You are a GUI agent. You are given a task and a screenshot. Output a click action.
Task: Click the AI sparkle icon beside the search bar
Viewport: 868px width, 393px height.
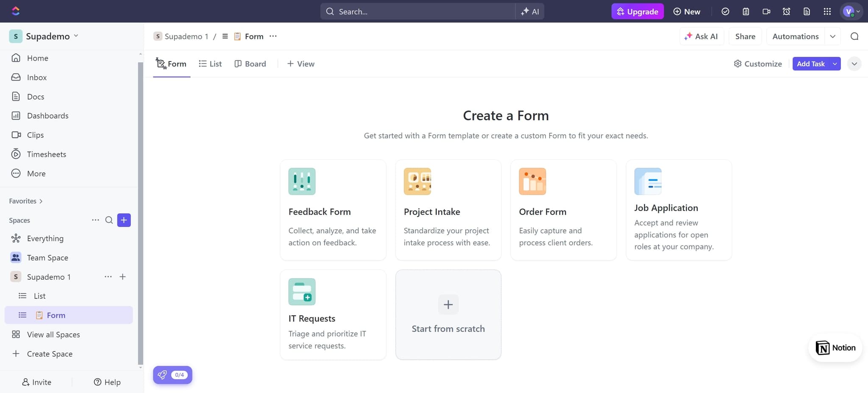pos(529,11)
